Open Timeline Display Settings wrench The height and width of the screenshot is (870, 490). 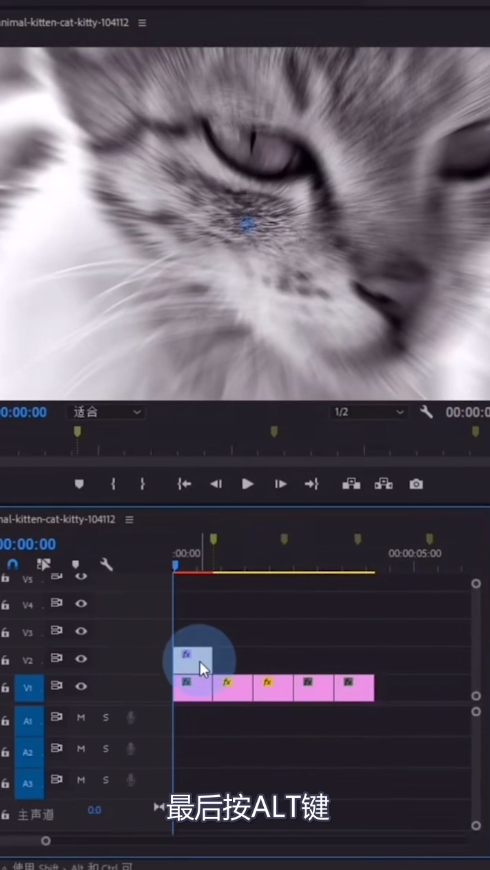(106, 564)
